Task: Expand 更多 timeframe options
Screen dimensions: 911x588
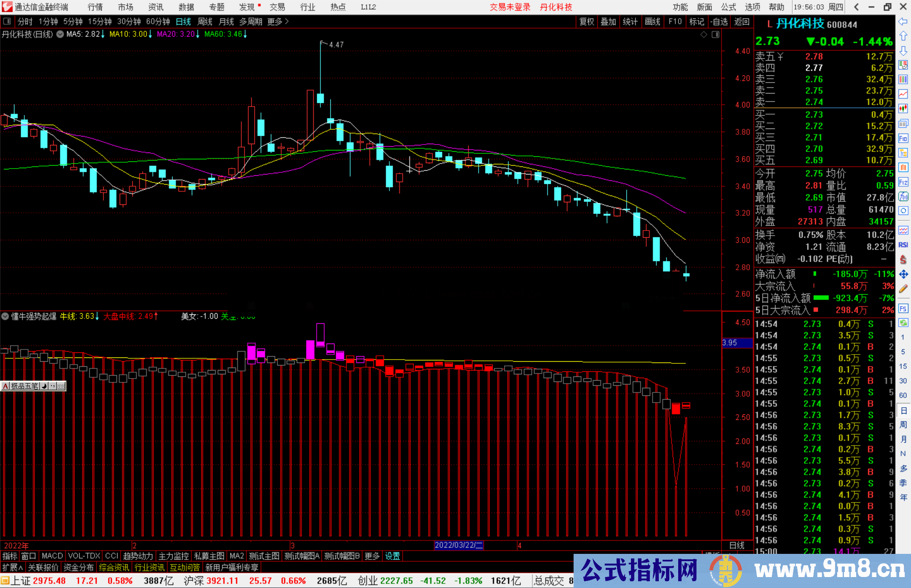Action: pyautogui.click(x=278, y=21)
